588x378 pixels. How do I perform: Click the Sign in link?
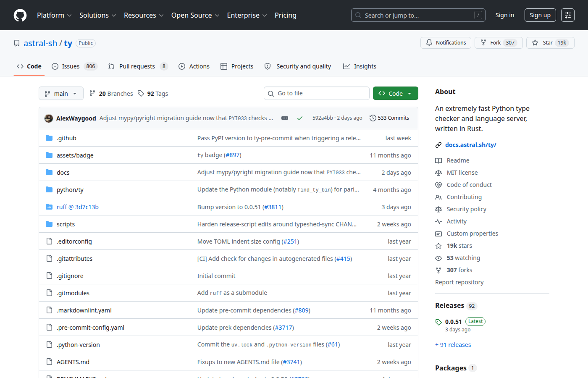505,15
